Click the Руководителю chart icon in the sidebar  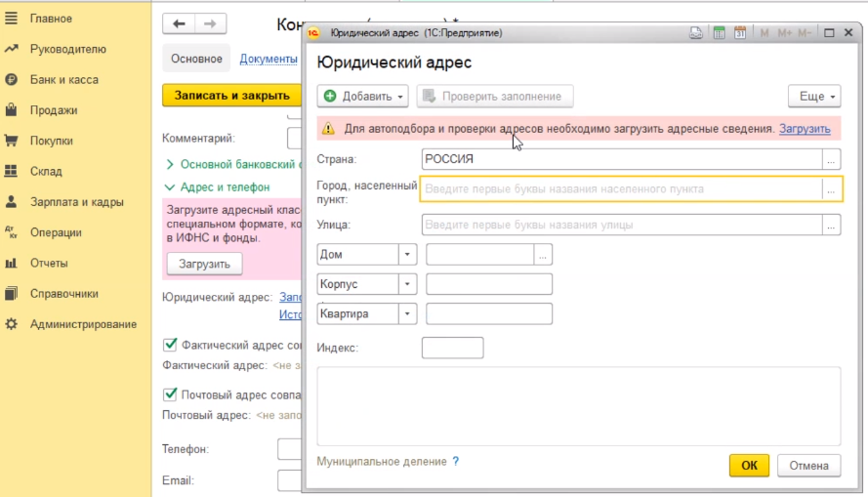[11, 49]
